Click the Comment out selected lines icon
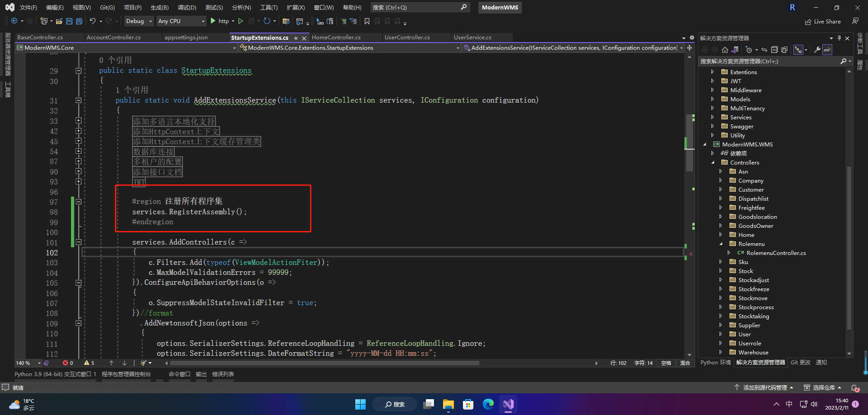 [x=343, y=21]
